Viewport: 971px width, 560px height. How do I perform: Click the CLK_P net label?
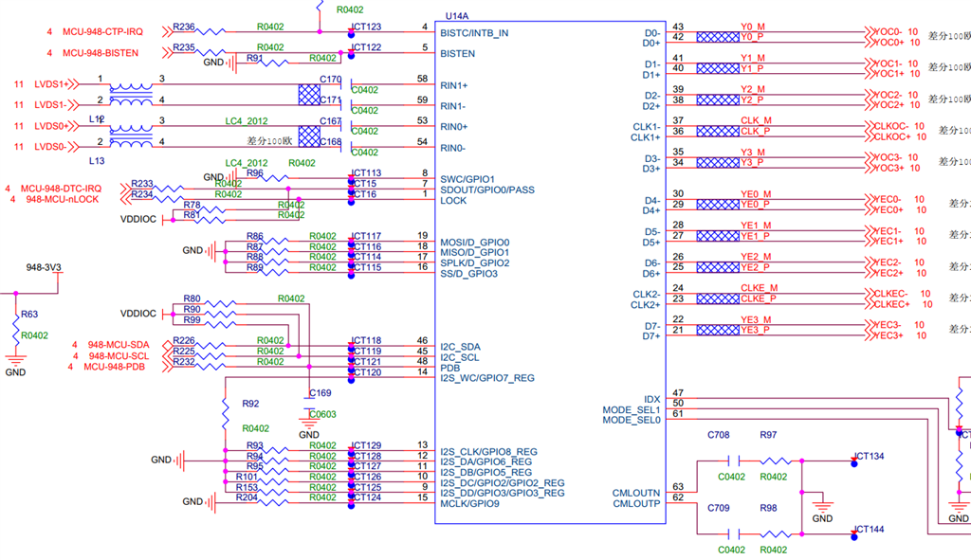click(756, 131)
